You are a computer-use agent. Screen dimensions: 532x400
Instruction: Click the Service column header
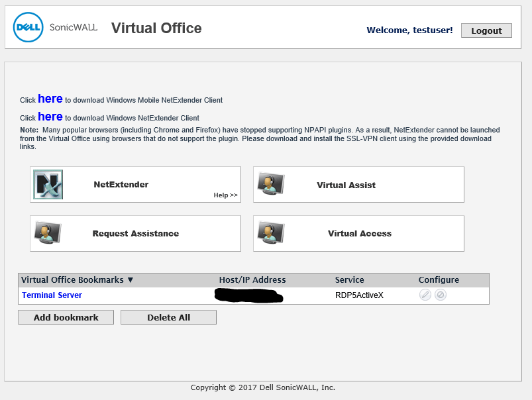point(349,280)
